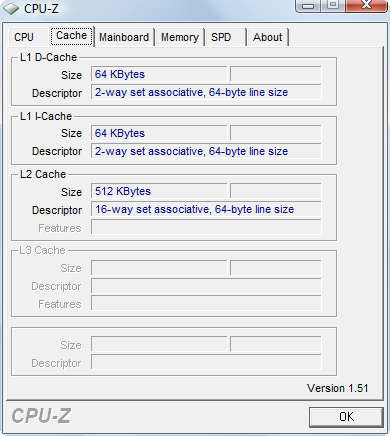Click the OK button
Image resolution: width=390 pixels, height=436 pixels.
coord(346,417)
